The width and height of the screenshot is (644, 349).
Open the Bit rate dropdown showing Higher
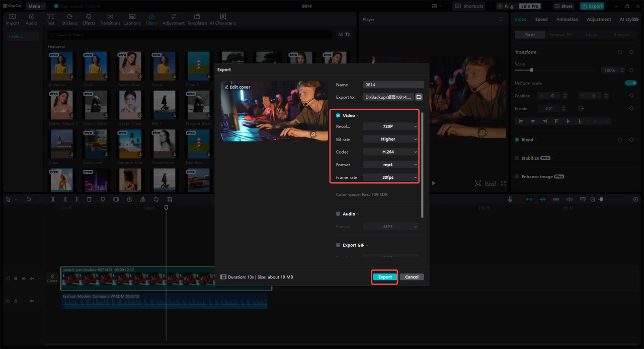point(390,139)
